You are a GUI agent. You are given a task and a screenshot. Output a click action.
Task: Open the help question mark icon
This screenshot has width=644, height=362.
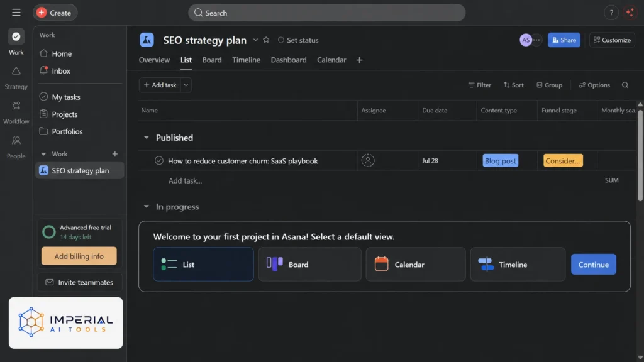611,13
